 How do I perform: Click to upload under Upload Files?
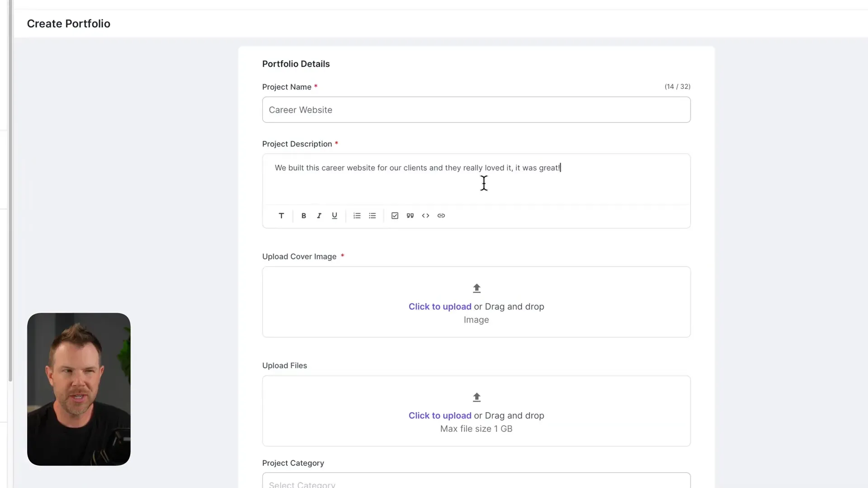coord(440,415)
